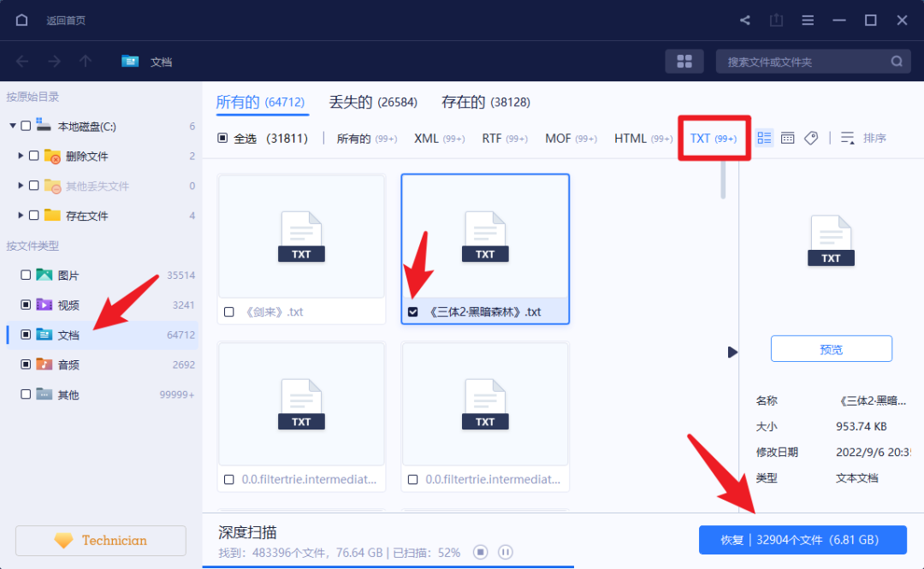Switch to 存在的 (38128) tab

coord(486,102)
